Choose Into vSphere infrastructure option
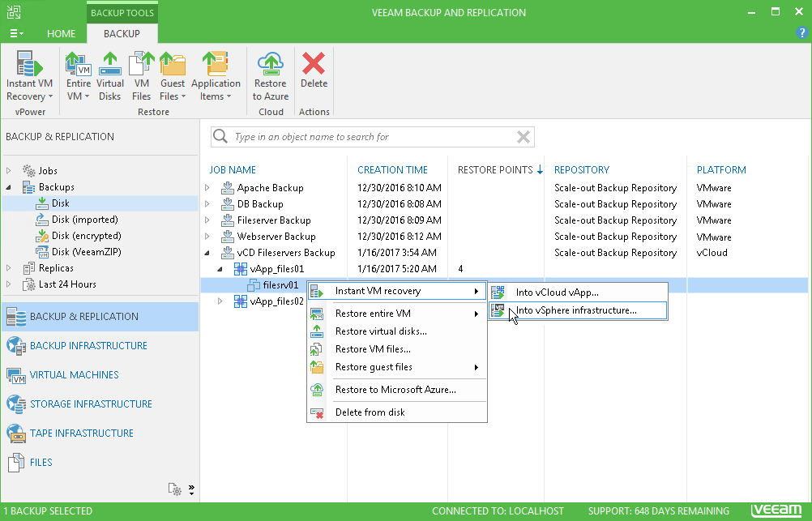Viewport: 812px width, 521px height. (x=578, y=310)
